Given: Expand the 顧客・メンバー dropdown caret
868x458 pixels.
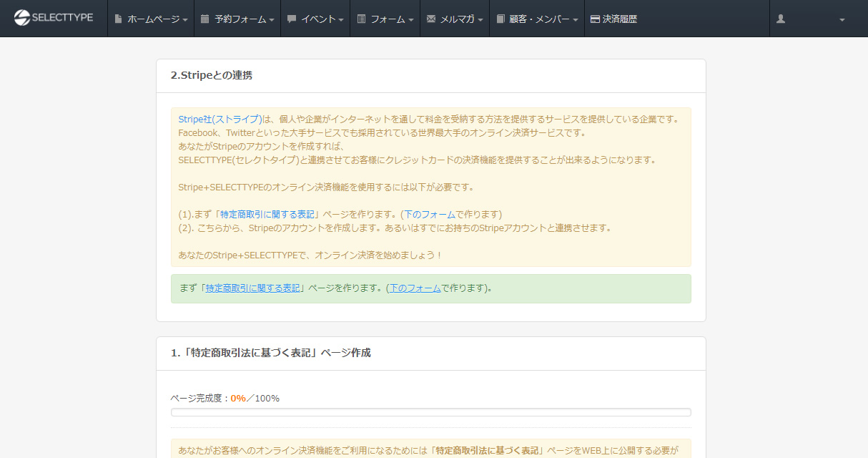Looking at the screenshot, I should [x=576, y=20].
